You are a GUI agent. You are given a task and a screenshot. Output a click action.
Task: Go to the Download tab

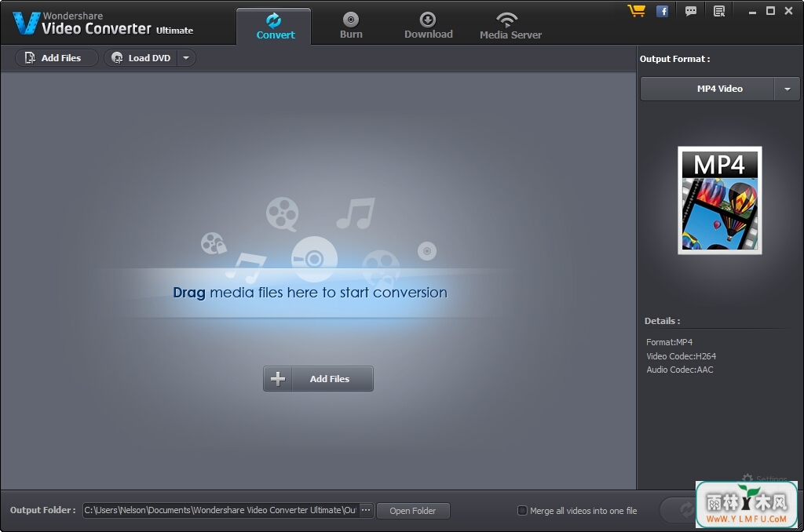point(428,26)
